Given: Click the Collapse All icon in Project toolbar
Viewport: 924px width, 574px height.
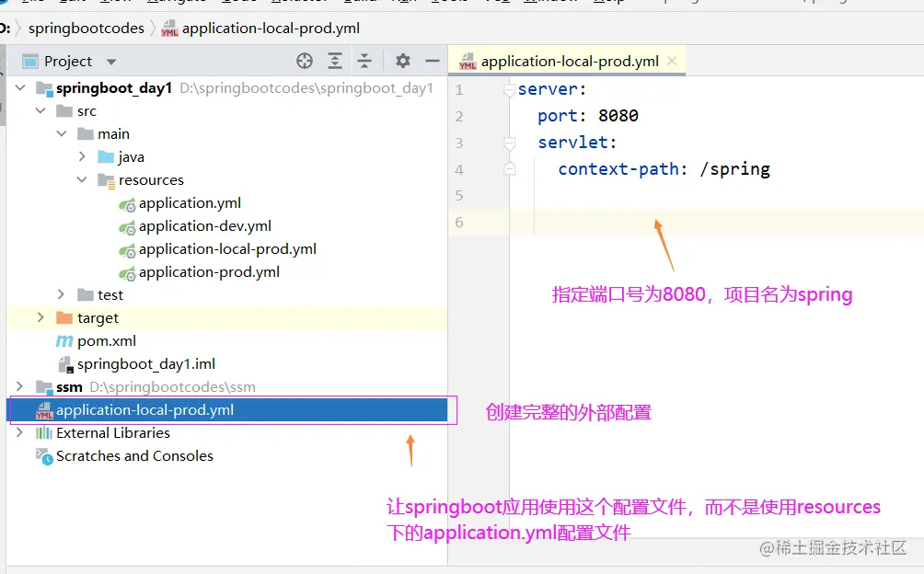Looking at the screenshot, I should (364, 61).
